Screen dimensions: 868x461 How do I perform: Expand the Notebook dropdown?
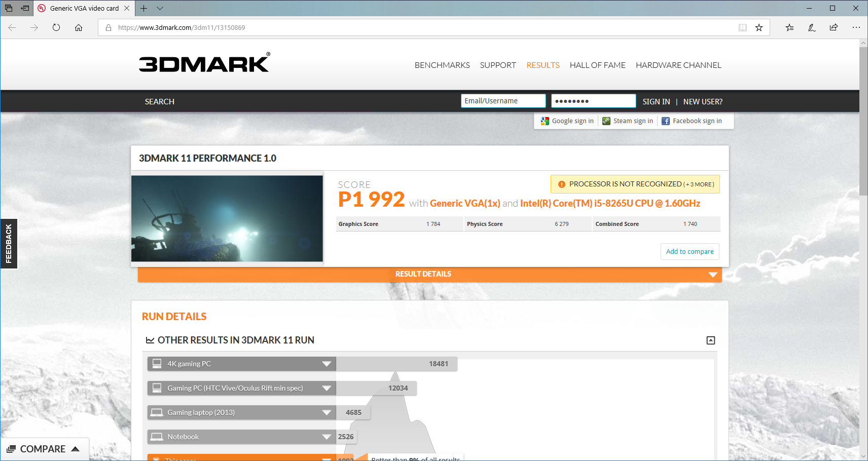[x=327, y=437]
